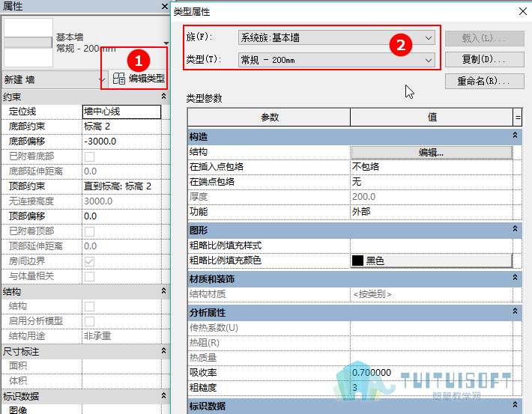Screen dimensions: 532x414
Task: Click the 在端点包络 value 无
Action: click(432, 182)
